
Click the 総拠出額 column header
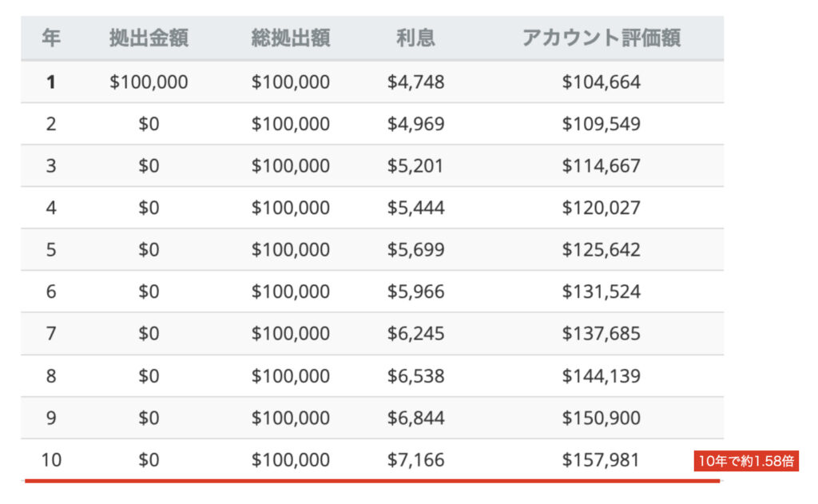click(x=290, y=38)
